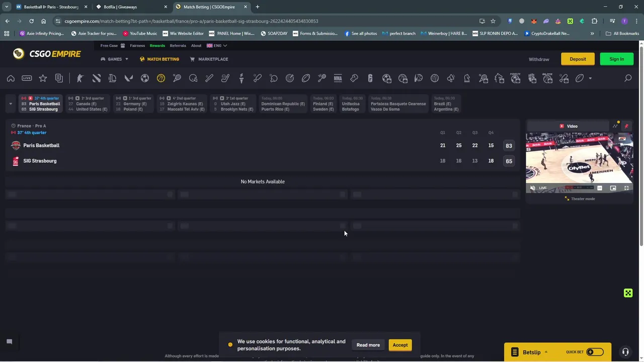
Task: Open the sportsbook home icon
Action: pyautogui.click(x=11, y=78)
